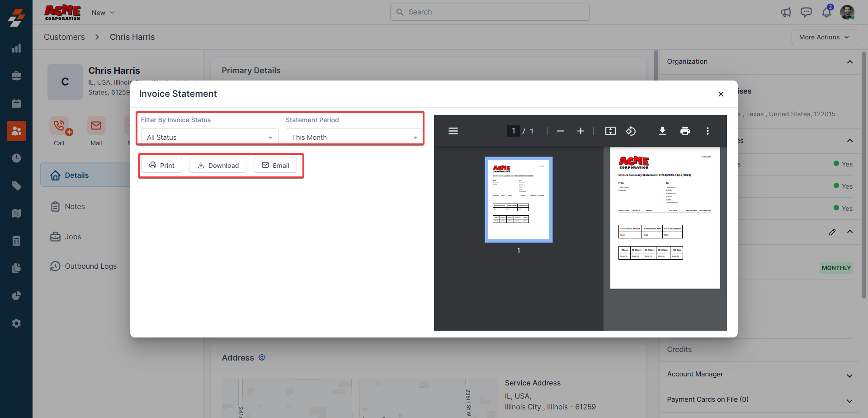Click the Download button

[x=217, y=165]
